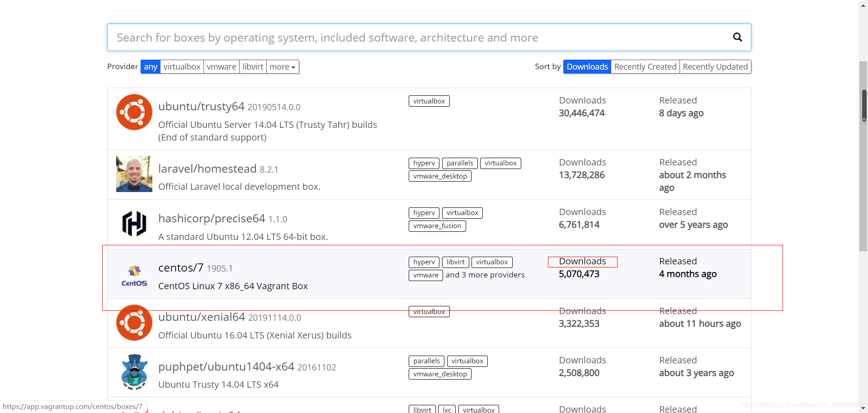This screenshot has height=413, width=868.
Task: Open the ubuntu/xenial64 Ubuntu logo
Action: tap(134, 323)
